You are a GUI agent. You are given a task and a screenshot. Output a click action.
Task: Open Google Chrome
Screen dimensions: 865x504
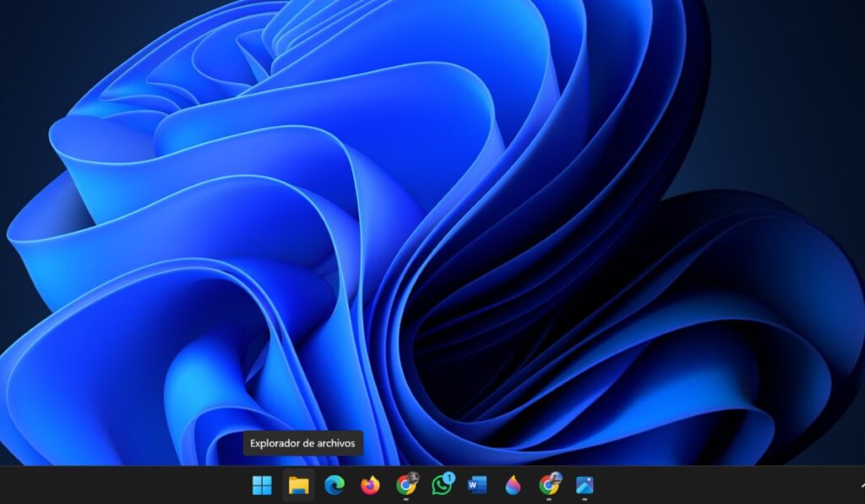(x=406, y=485)
